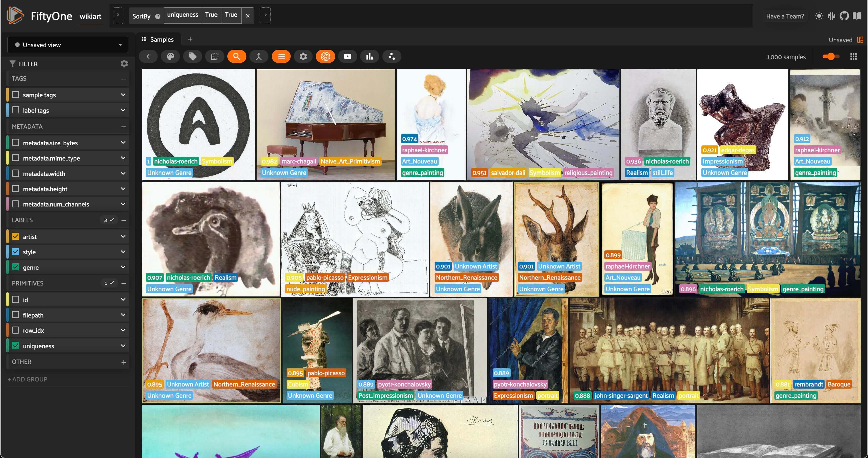
Task: Open the embeddings scatter plot icon
Action: point(392,56)
